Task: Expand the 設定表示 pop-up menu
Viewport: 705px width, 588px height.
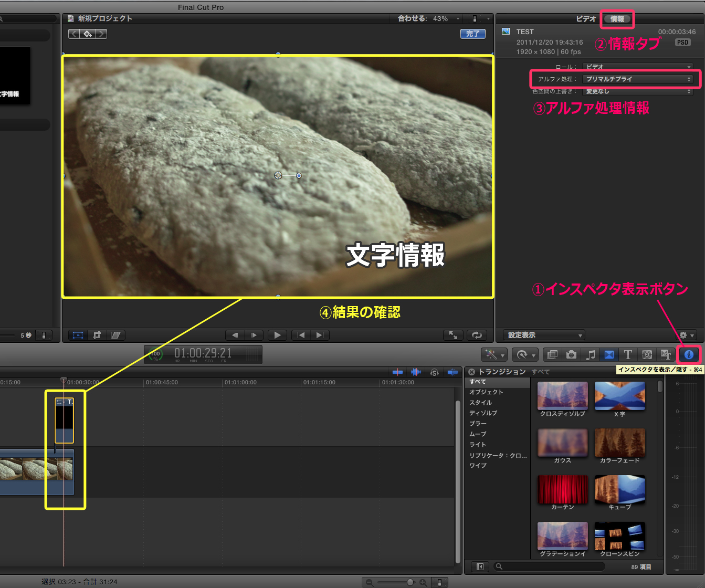Action: point(544,335)
